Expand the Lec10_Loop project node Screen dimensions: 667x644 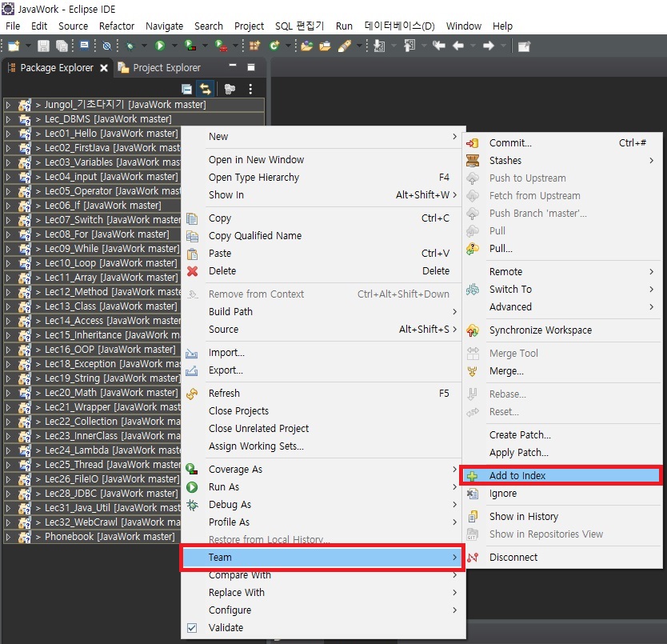coord(8,263)
